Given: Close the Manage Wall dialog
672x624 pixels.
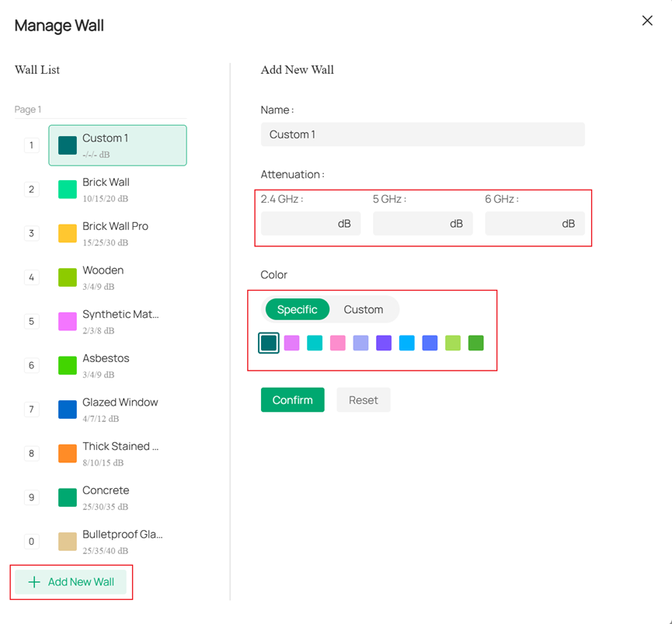Looking at the screenshot, I should (x=647, y=21).
